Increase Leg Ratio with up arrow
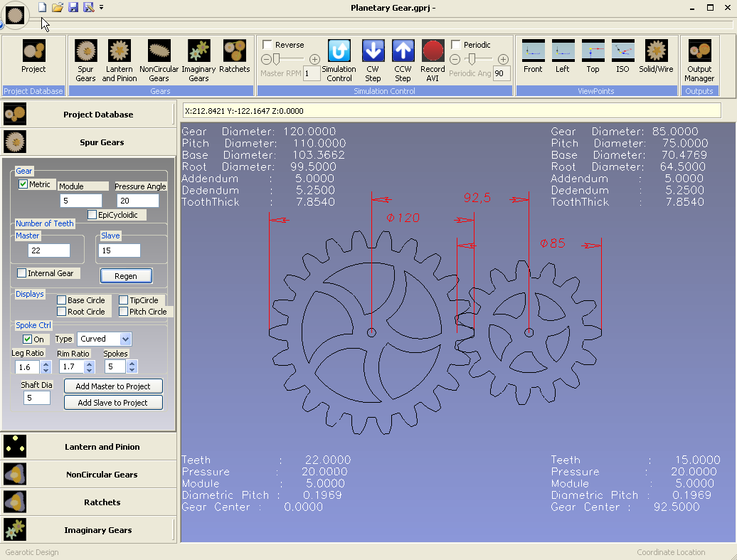737x560 pixels. click(x=46, y=364)
